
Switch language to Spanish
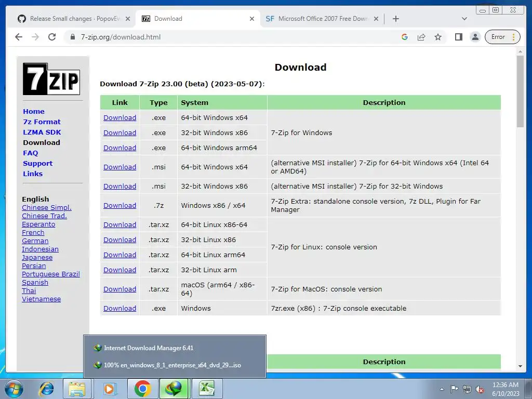click(35, 282)
